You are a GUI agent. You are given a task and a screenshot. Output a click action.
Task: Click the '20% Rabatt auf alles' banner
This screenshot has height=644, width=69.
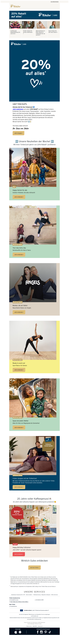34,15
